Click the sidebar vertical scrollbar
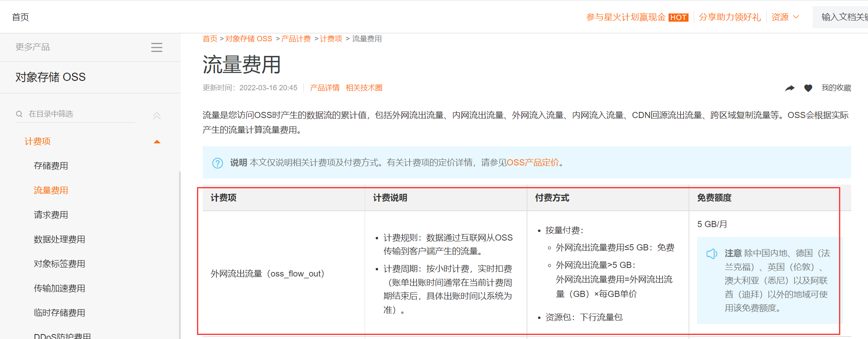 pos(180,255)
